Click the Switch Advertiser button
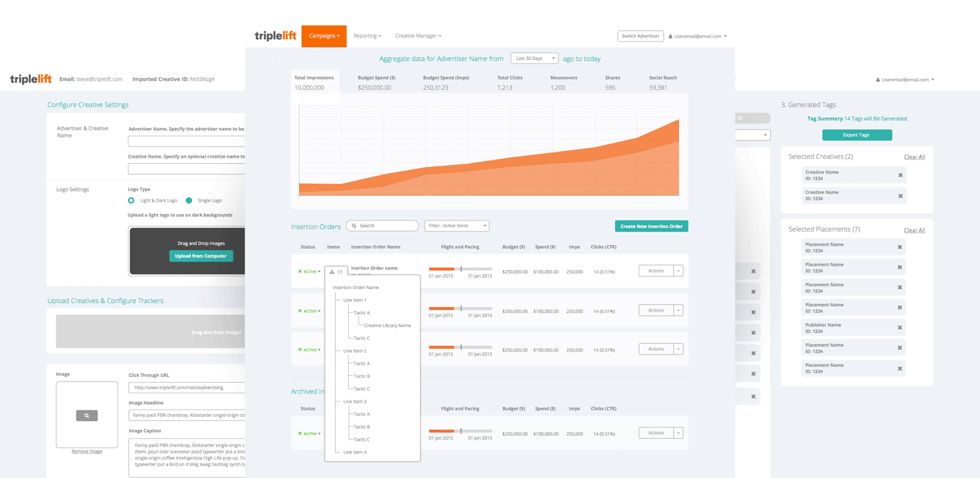Image resolution: width=980 pixels, height=478 pixels. click(x=640, y=36)
